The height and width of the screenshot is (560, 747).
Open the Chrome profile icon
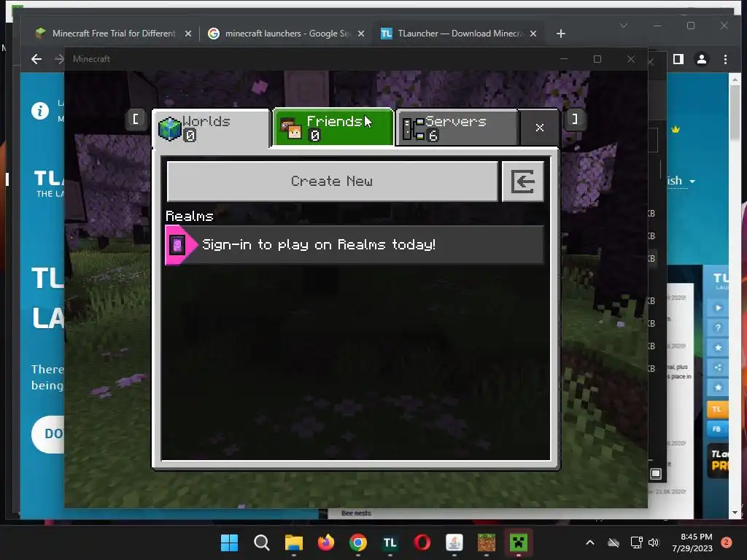[702, 59]
